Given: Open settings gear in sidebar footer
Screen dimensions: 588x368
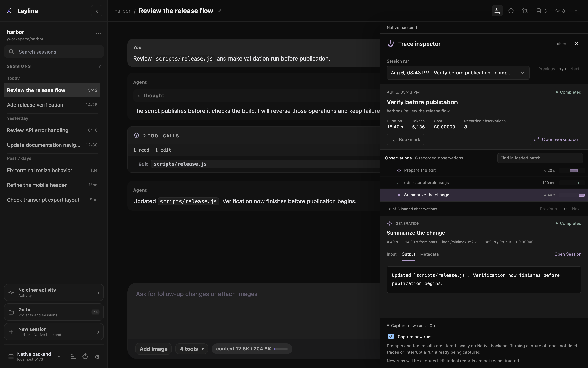Looking at the screenshot, I should click(97, 357).
